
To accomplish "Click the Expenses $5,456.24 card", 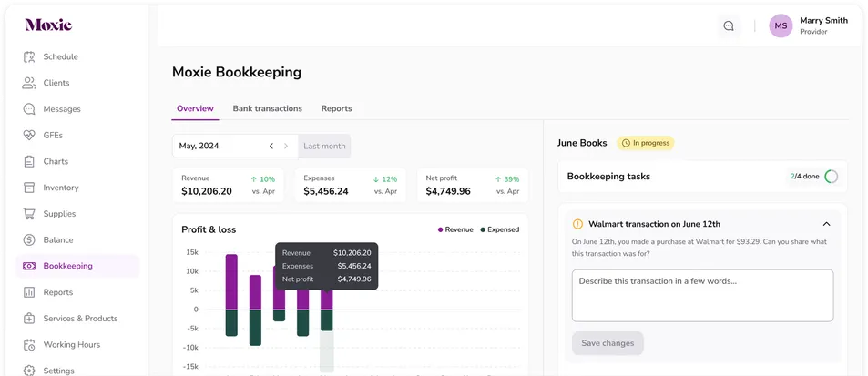I will tap(351, 185).
